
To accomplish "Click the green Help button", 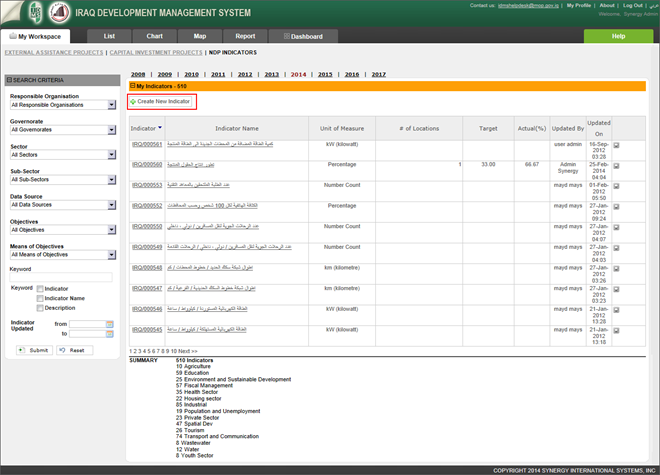I will click(618, 36).
